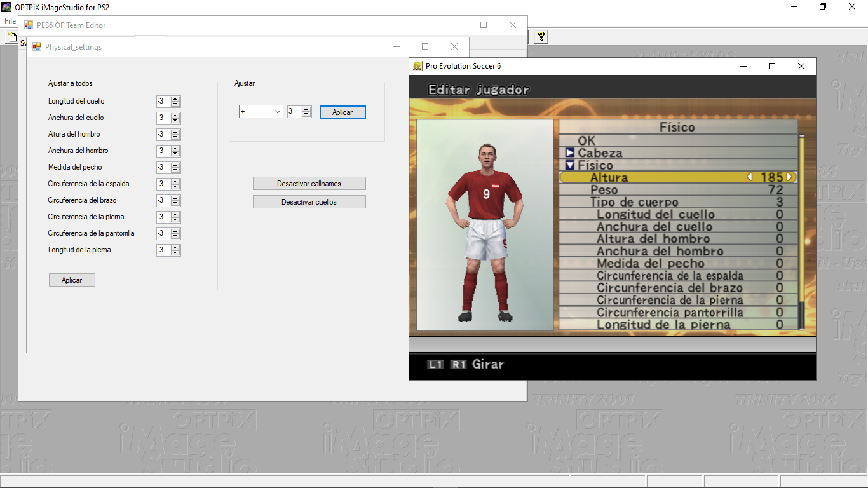
Task: Click the L1 button icon in the game
Action: [435, 365]
